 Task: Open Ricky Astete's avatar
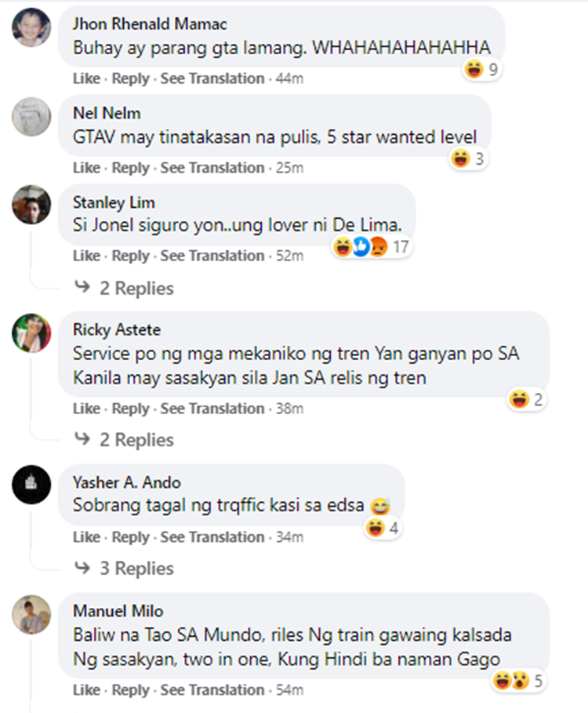[31, 333]
